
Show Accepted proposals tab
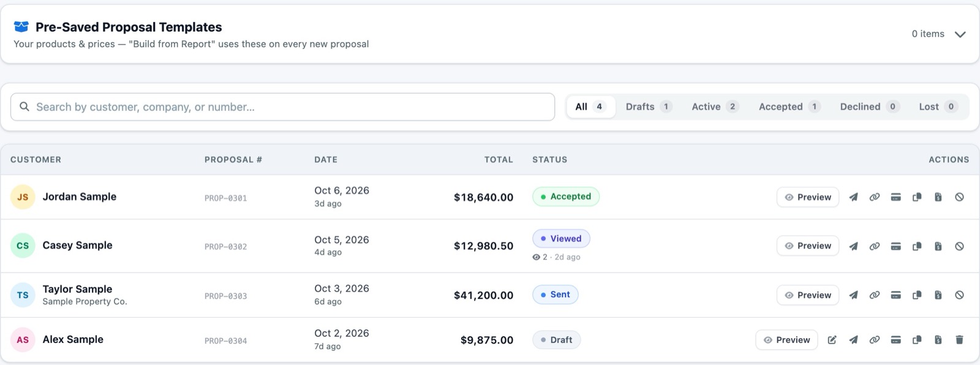click(790, 107)
